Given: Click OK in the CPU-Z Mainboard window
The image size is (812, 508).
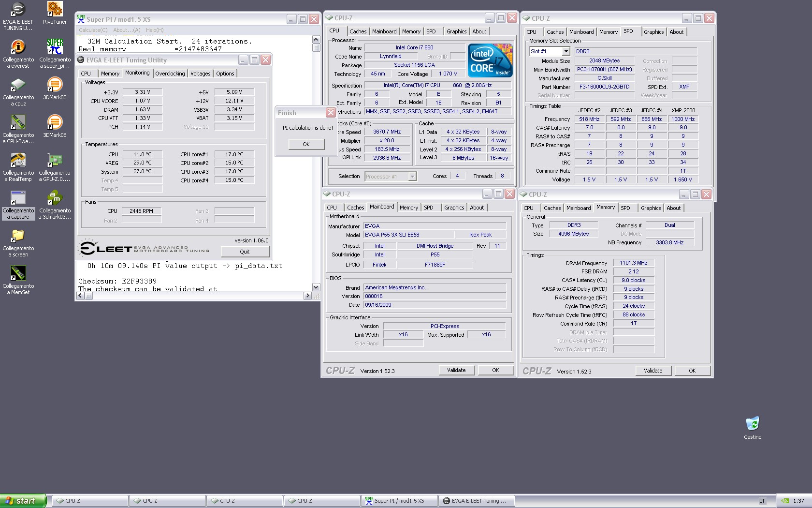Looking at the screenshot, I should pos(495,370).
